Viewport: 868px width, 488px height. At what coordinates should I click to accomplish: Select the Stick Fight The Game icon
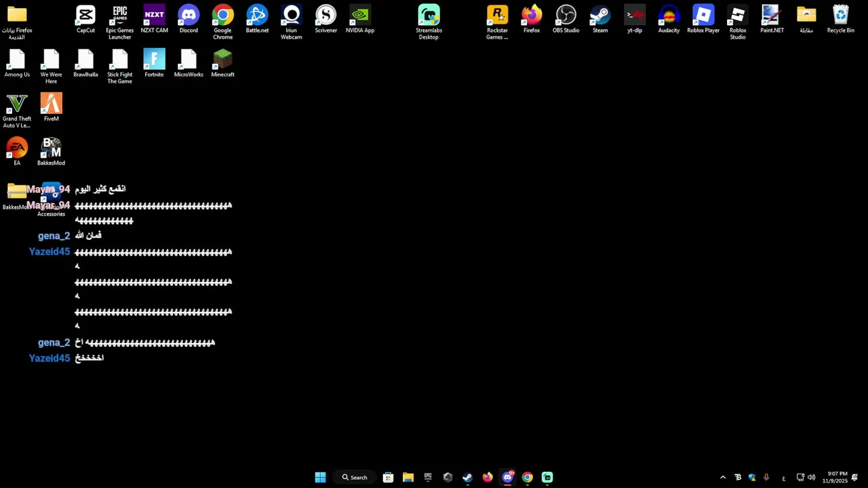(120, 66)
